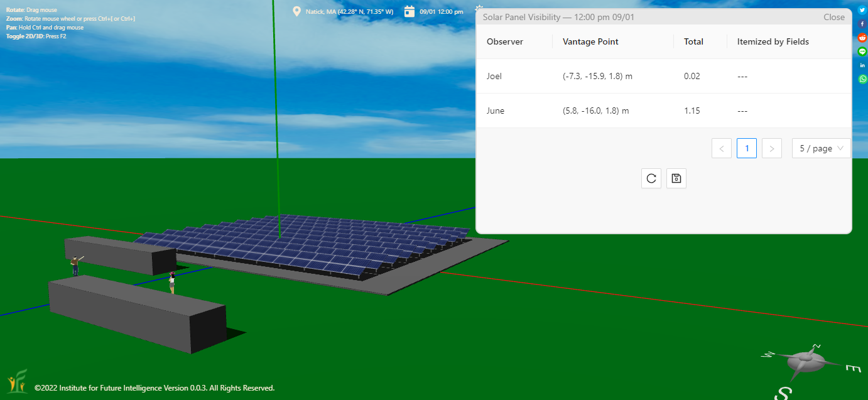Share via the LinkedIn icon
Image resolution: width=868 pixels, height=400 pixels.
tap(862, 65)
